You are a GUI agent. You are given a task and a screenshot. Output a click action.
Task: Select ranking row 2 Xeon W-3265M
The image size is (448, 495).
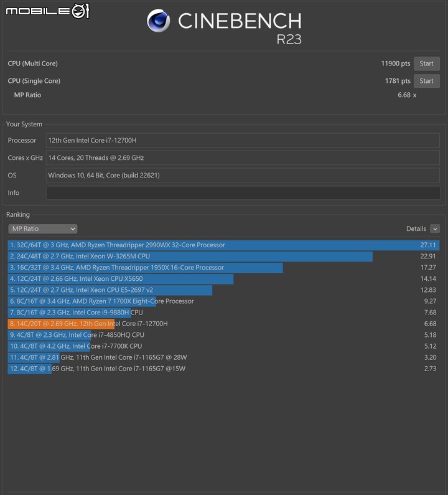click(223, 256)
